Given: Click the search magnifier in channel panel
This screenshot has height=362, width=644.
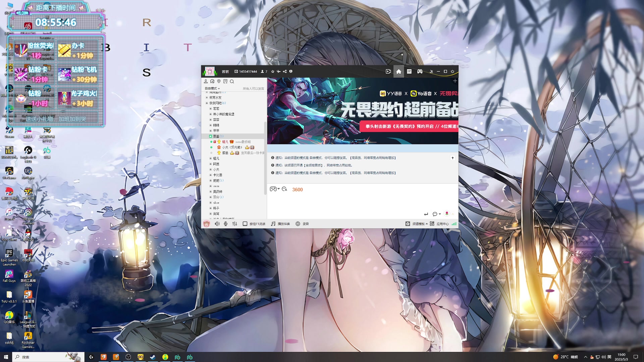Looking at the screenshot, I should click(232, 81).
